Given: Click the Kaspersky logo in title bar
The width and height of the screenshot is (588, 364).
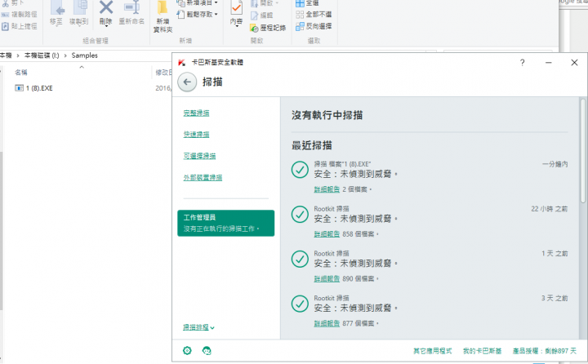Looking at the screenshot, I should click(182, 62).
